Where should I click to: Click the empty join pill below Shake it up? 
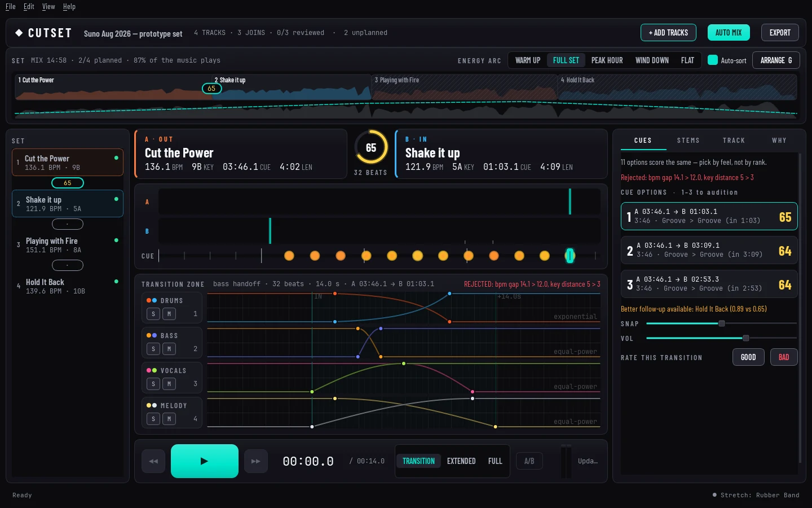68,224
